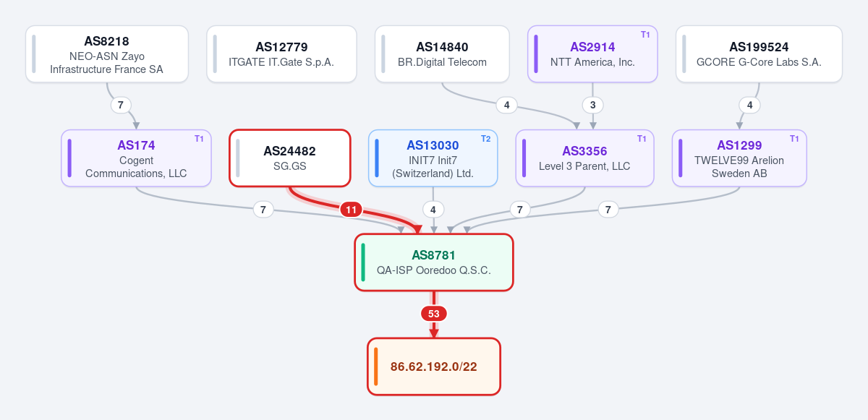Click the T1 badge on AS2914
Image resolution: width=868 pixels, height=420 pixels.
645,35
